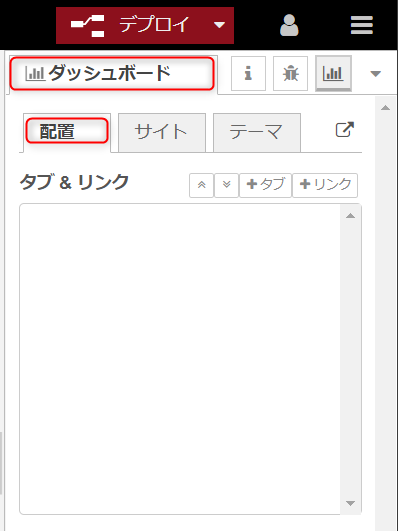Screen dimensions: 398x531
Task: Switch to the サイト tab
Action: [162, 132]
